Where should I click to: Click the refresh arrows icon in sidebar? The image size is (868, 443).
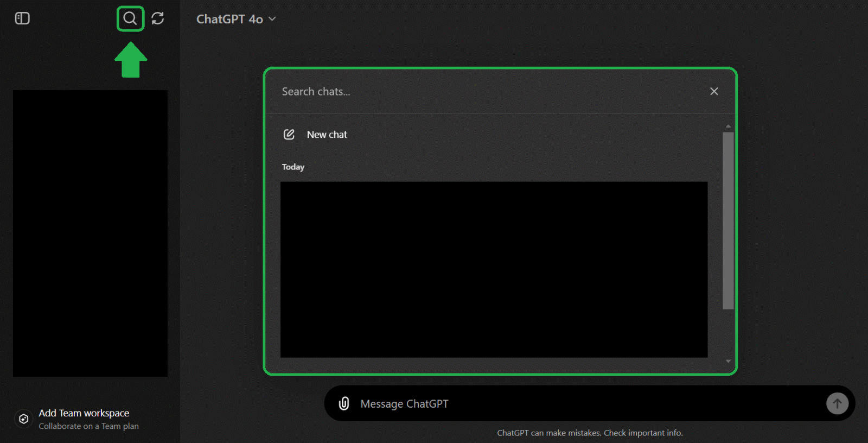click(x=158, y=18)
